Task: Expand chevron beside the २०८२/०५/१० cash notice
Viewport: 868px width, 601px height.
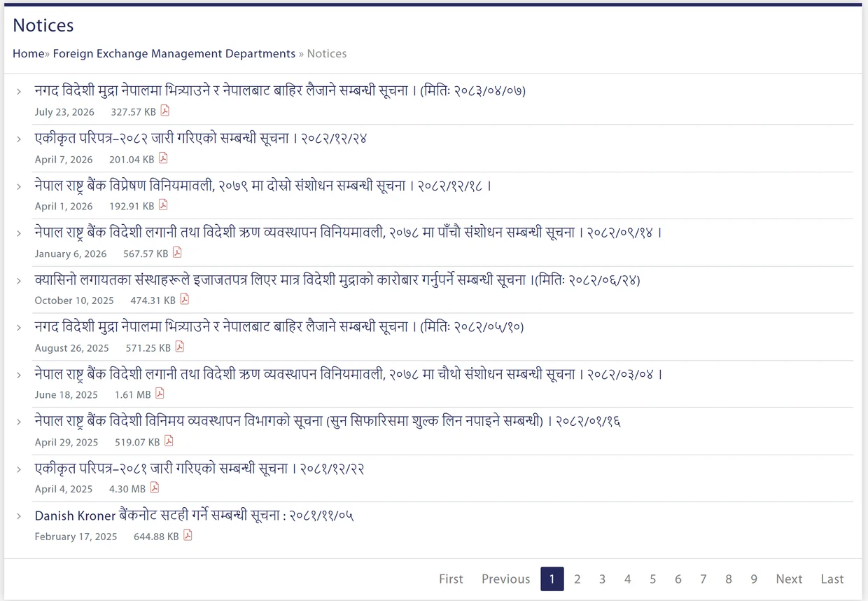Action: [19, 327]
